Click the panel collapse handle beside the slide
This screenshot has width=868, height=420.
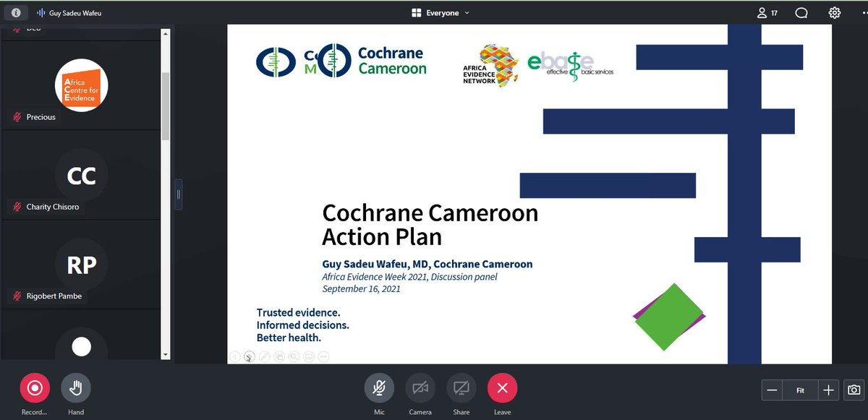coord(178,194)
